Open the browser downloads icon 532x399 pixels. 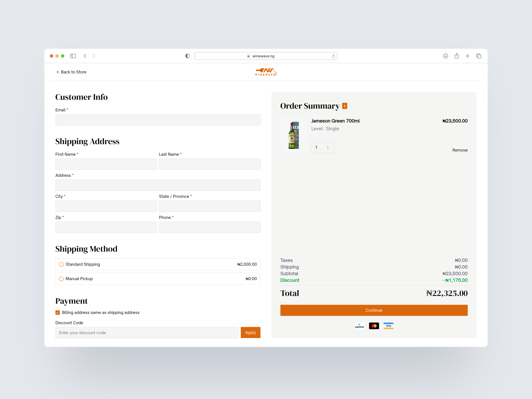click(x=445, y=56)
